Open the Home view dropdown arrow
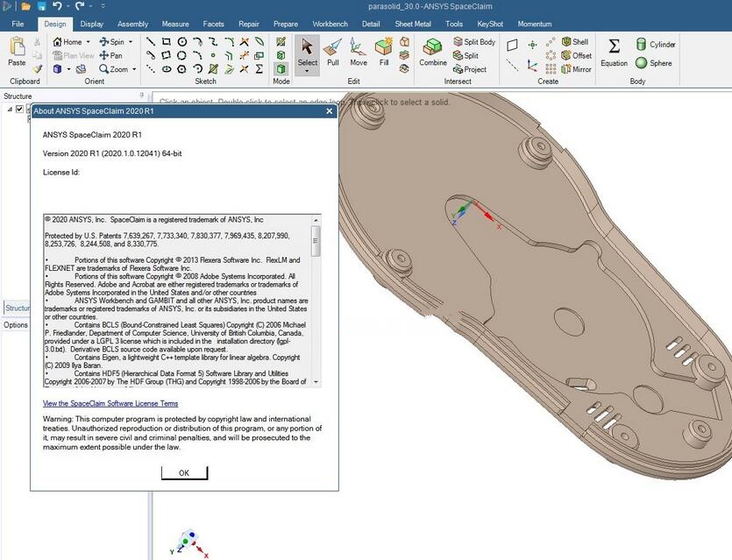This screenshot has height=560, width=732. (x=89, y=41)
